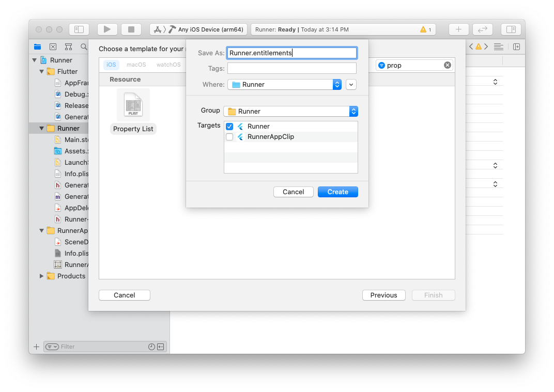
Task: Click the Previous button
Action: [383, 295]
